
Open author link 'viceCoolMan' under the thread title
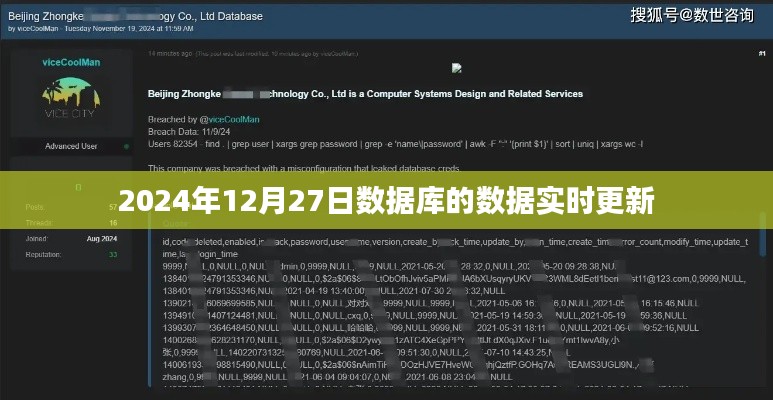(x=37, y=29)
